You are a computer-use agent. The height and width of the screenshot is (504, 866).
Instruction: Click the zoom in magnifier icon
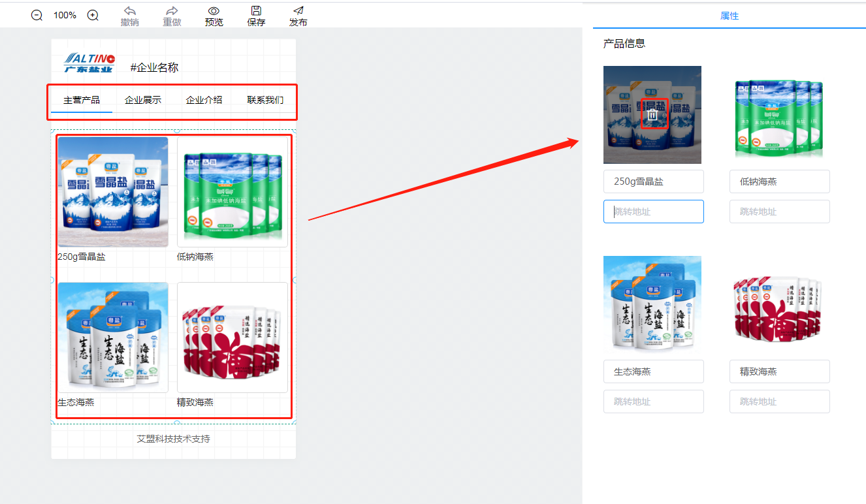tap(93, 15)
